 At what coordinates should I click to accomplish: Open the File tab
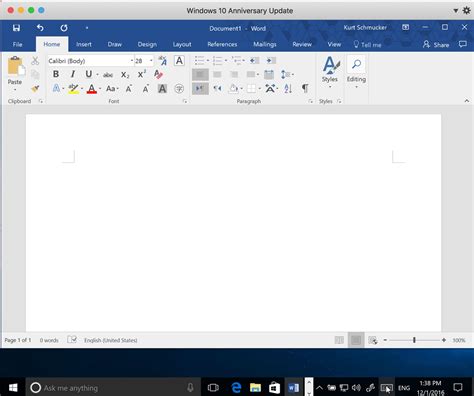(x=17, y=44)
